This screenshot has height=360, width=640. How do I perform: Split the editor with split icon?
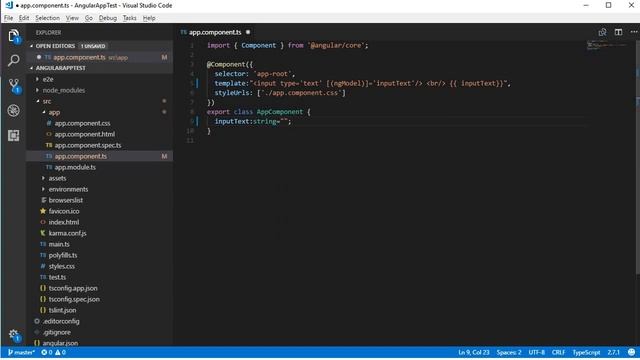tap(618, 32)
